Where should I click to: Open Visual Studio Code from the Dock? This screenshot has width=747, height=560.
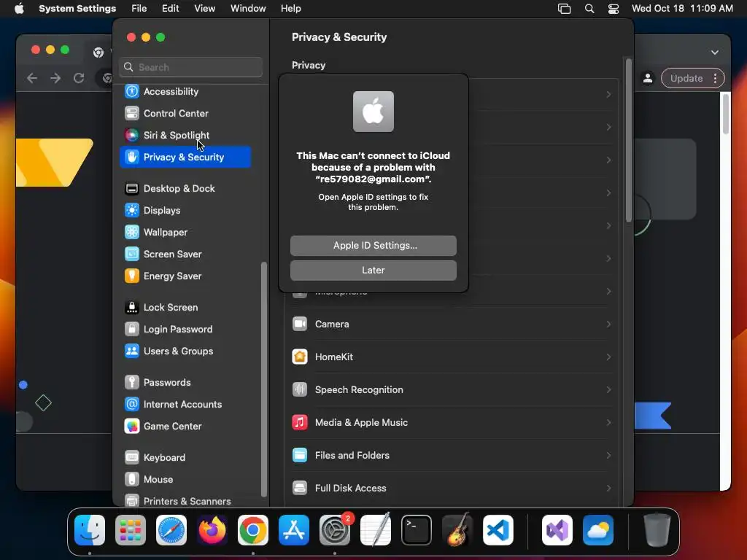click(498, 530)
